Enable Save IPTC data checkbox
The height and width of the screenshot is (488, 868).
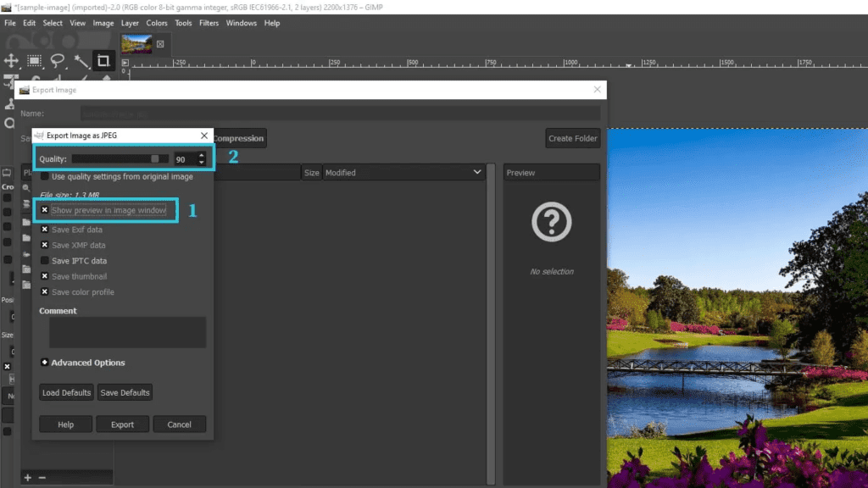coord(45,261)
